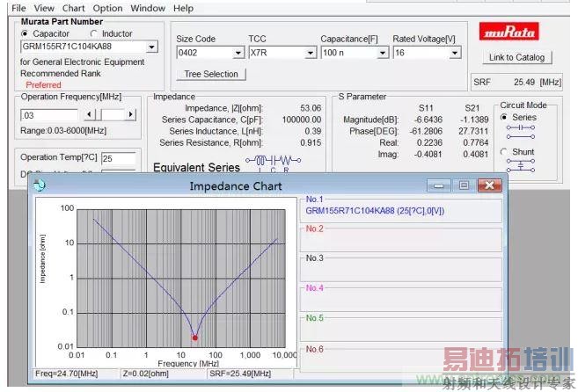
Task: Click the No.2 trace slot
Action: tap(401, 240)
